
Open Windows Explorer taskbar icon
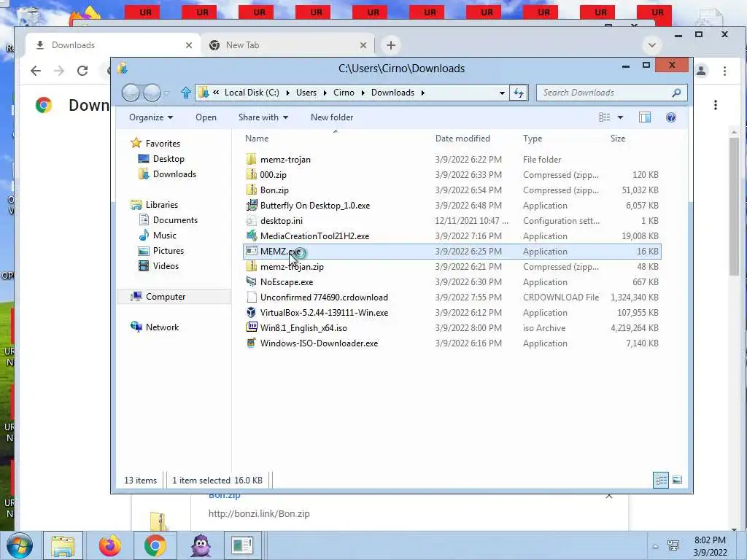point(63,545)
